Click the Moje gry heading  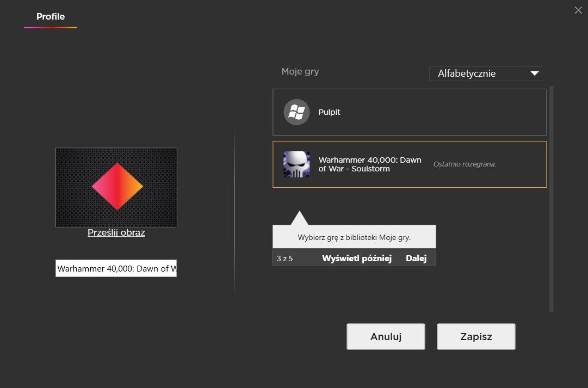[300, 72]
